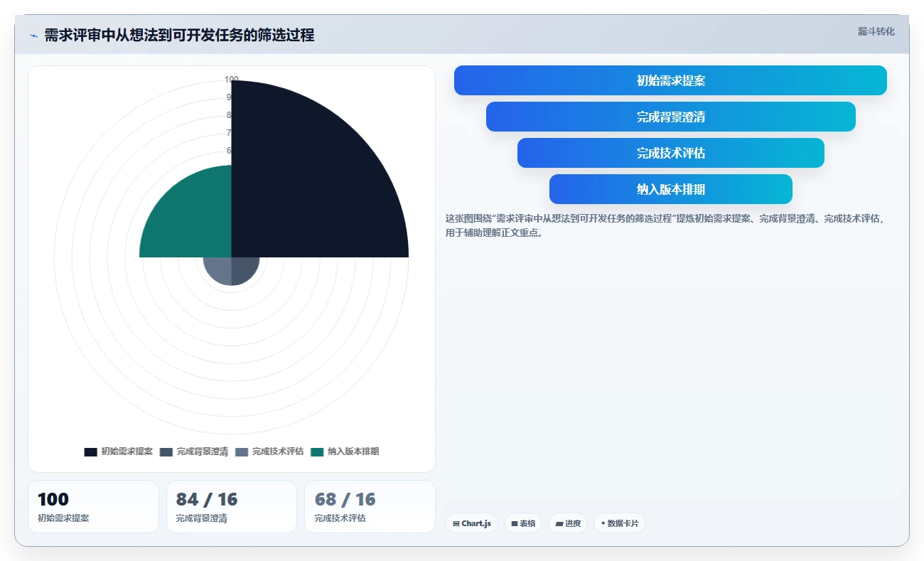Click the title 需求评审中从想法到可开发任务的筛选过程

point(179,36)
